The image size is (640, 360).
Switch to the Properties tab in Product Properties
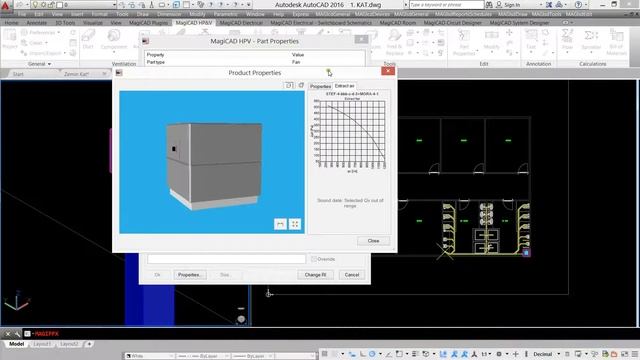click(320, 86)
